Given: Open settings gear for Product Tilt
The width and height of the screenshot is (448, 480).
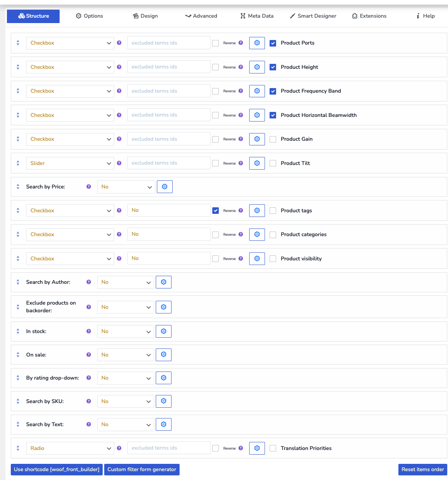Looking at the screenshot, I should click(x=257, y=163).
